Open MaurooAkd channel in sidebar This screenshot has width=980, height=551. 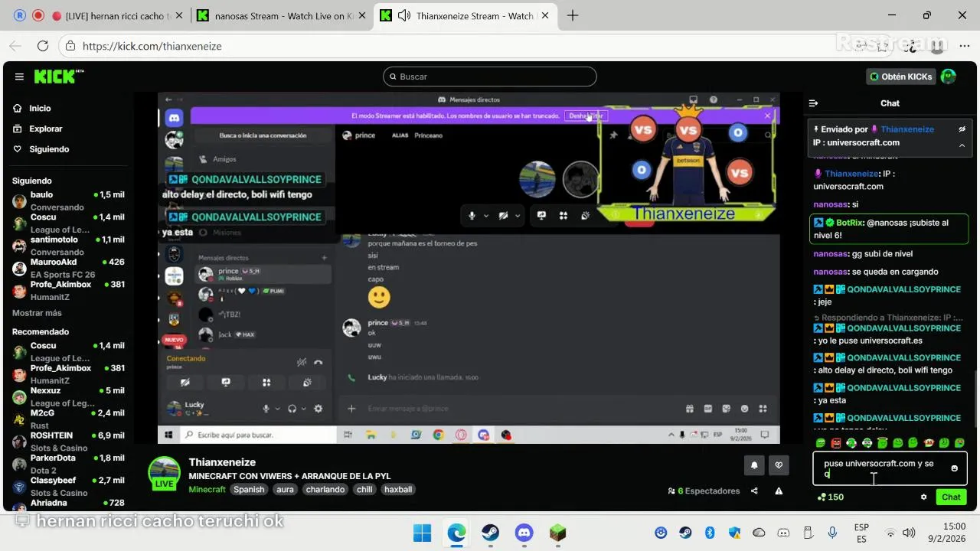(68, 268)
